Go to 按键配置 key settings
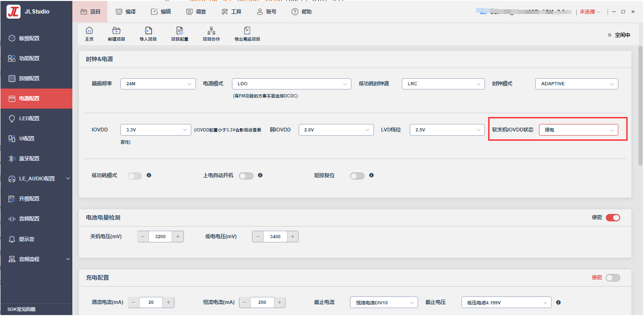The height and width of the screenshot is (316, 644). click(36, 78)
